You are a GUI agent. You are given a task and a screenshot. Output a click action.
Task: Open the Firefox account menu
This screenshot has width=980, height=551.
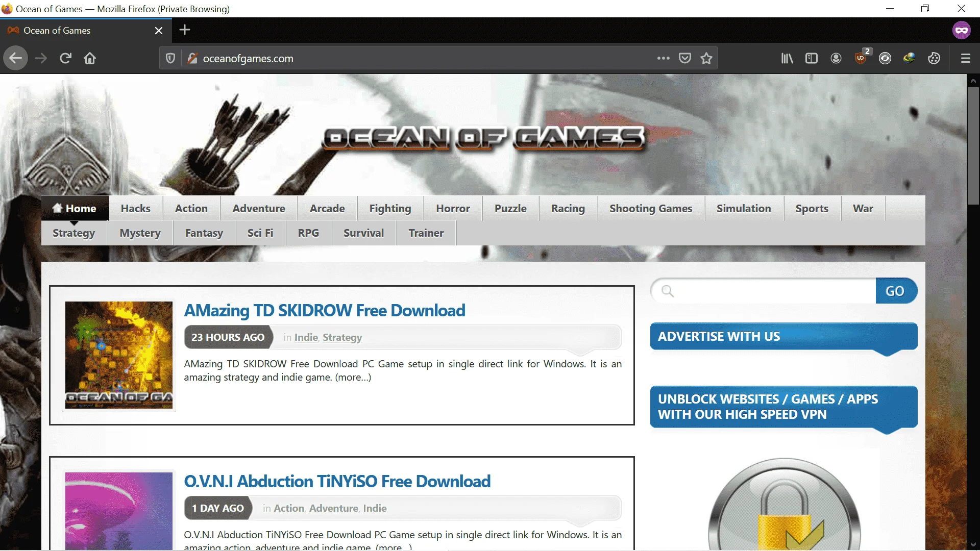[836, 58]
